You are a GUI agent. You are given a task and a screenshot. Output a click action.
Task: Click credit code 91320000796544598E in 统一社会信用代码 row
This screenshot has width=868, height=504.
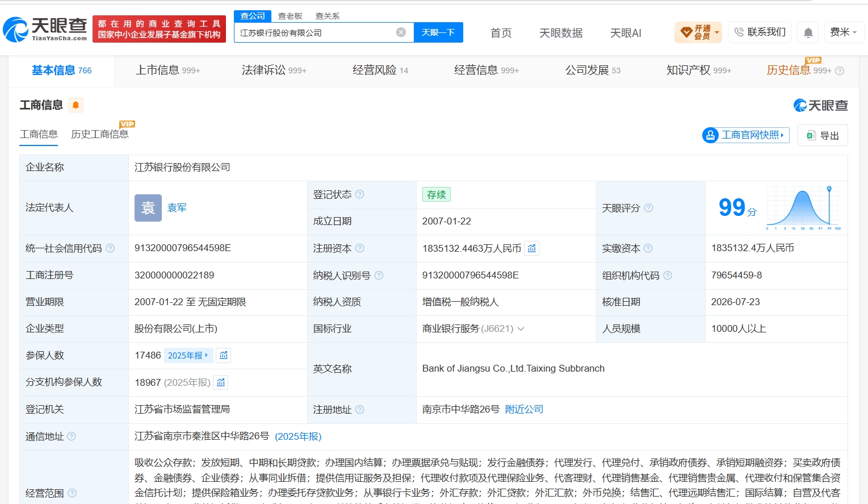(x=183, y=248)
